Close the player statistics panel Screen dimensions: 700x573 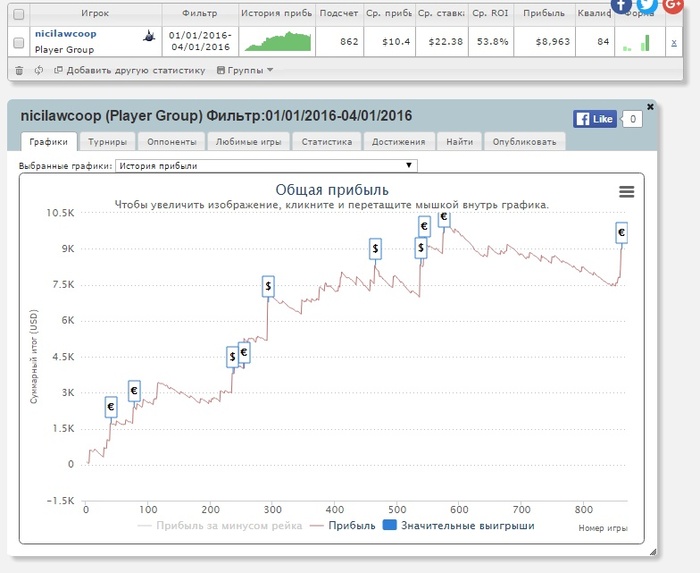[x=650, y=107]
